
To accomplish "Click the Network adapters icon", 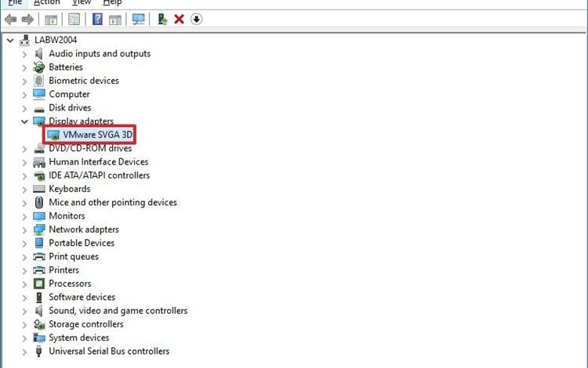I will [39, 229].
